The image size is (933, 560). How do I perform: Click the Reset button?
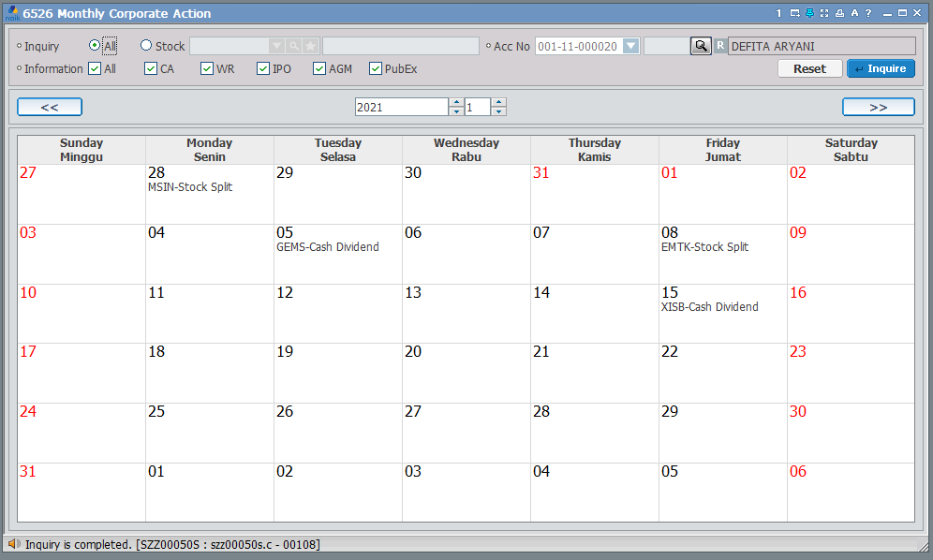point(809,68)
